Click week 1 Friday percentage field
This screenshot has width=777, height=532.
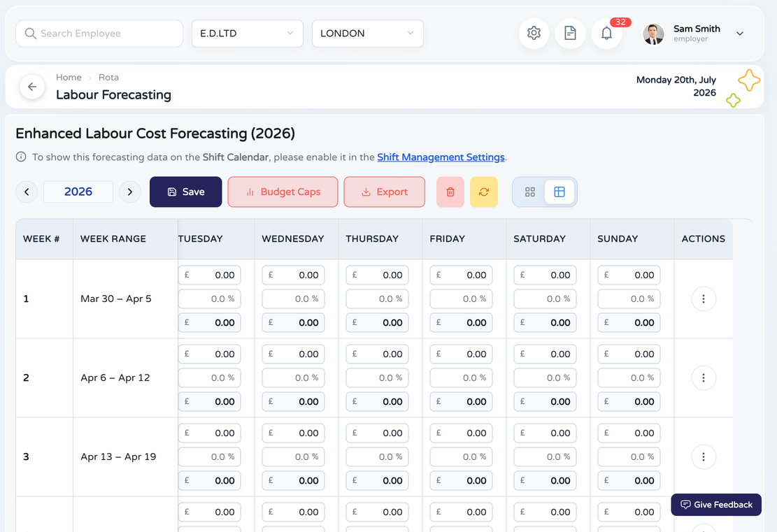pyautogui.click(x=461, y=299)
